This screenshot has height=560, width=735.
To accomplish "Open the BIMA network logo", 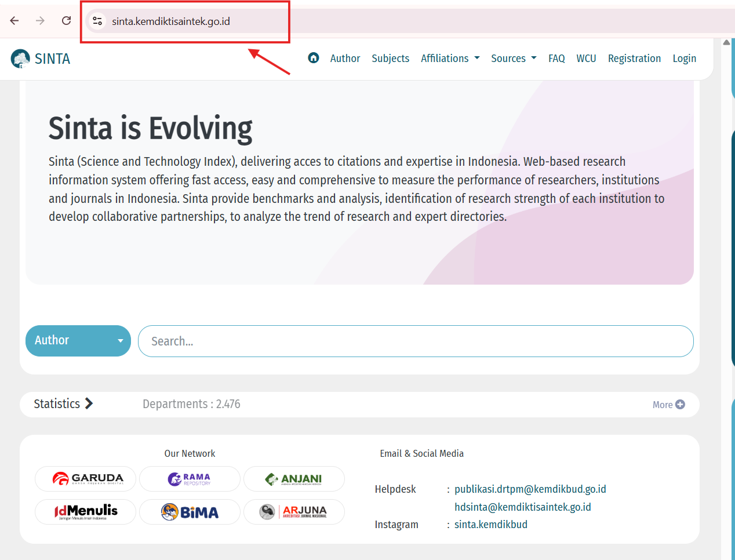I will [190, 512].
